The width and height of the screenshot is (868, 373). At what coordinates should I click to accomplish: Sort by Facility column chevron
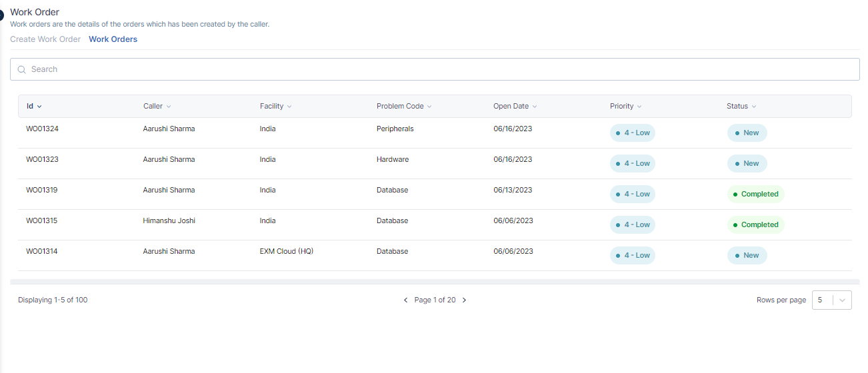[289, 107]
